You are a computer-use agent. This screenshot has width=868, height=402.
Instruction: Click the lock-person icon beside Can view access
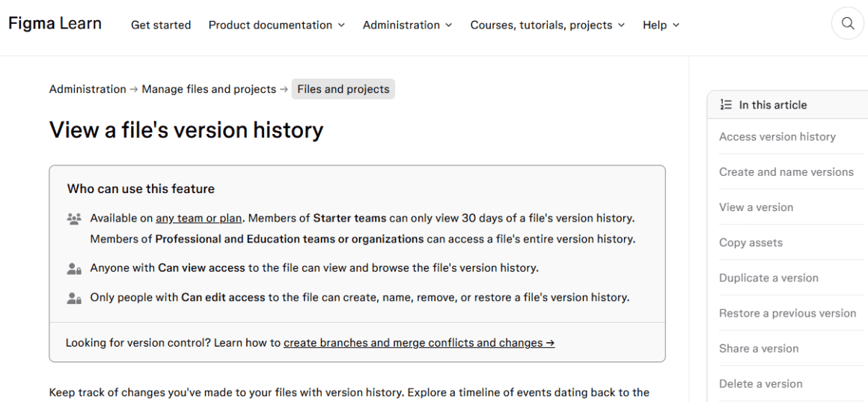pyautogui.click(x=74, y=269)
